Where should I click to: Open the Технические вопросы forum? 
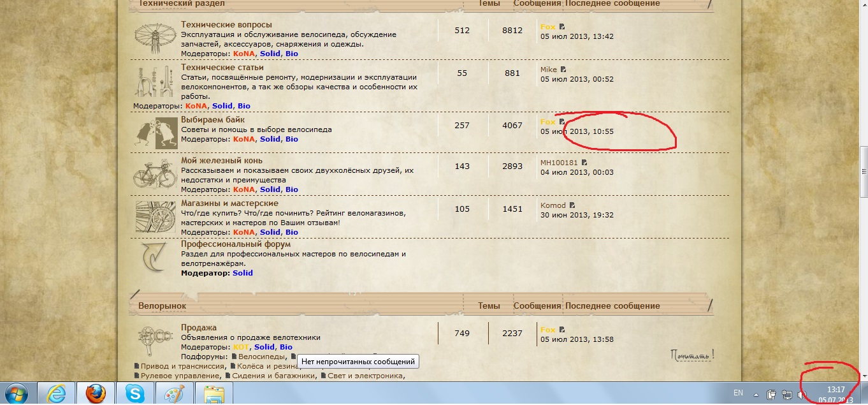(x=226, y=25)
